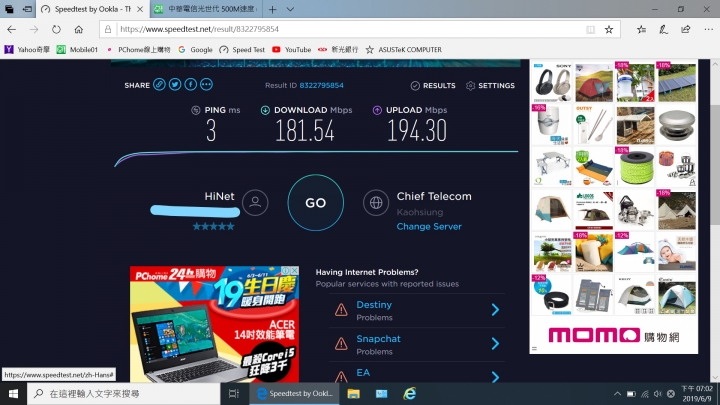Open result ID 8322795854 link
This screenshot has height=405, width=720.
(x=321, y=85)
